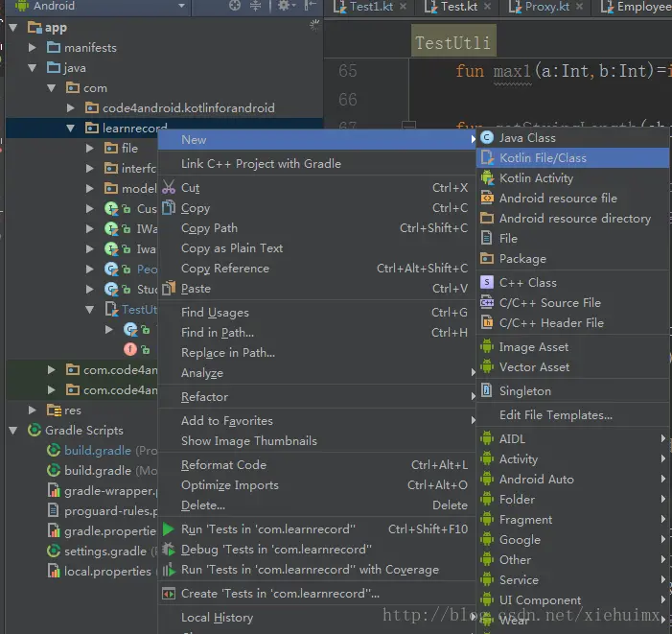Click the Cut scissors icon
The height and width of the screenshot is (634, 672).
pos(169,188)
